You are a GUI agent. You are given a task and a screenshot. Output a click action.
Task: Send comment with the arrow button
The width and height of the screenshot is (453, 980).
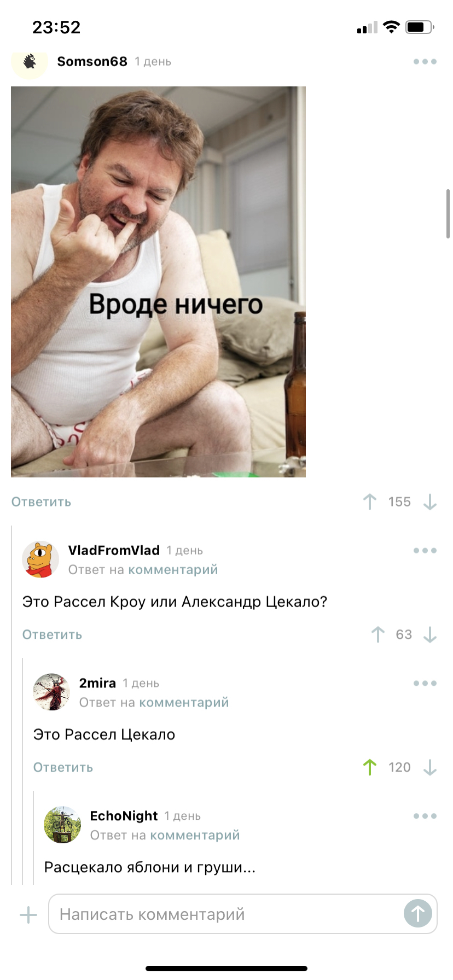(418, 913)
